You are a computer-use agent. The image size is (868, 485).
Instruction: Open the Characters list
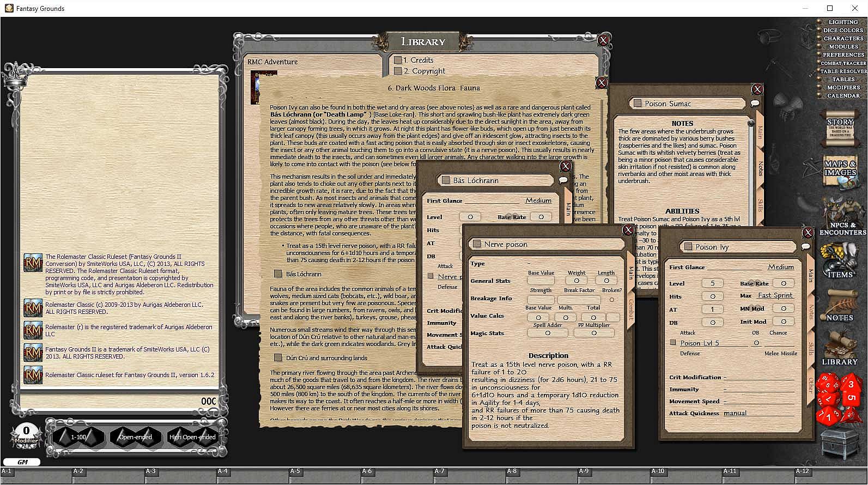pos(842,39)
